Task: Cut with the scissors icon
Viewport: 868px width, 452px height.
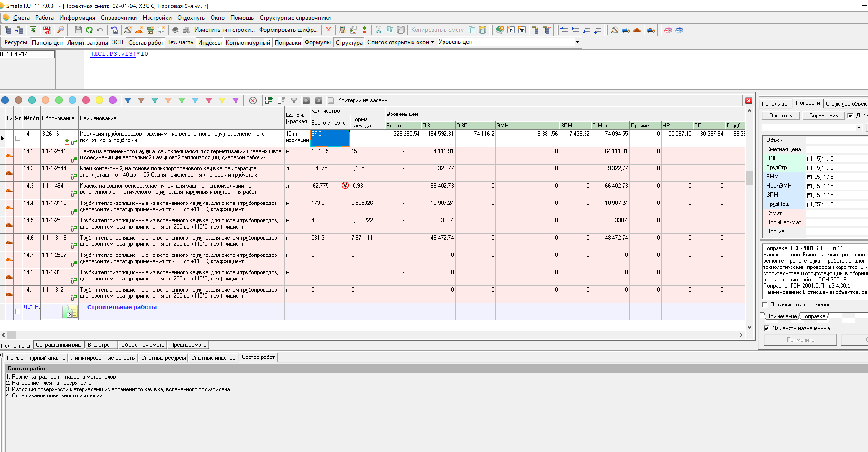Action: (378, 30)
